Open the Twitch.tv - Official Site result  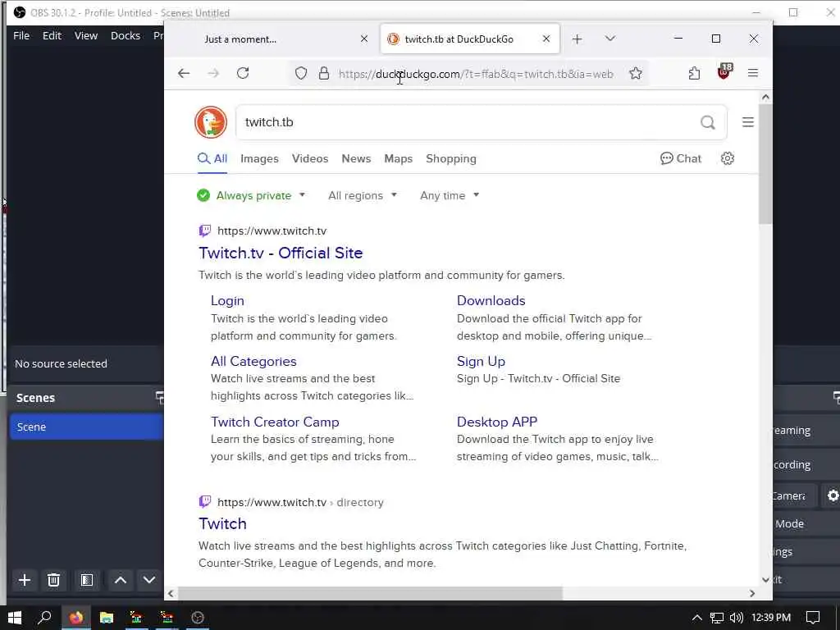pos(281,253)
